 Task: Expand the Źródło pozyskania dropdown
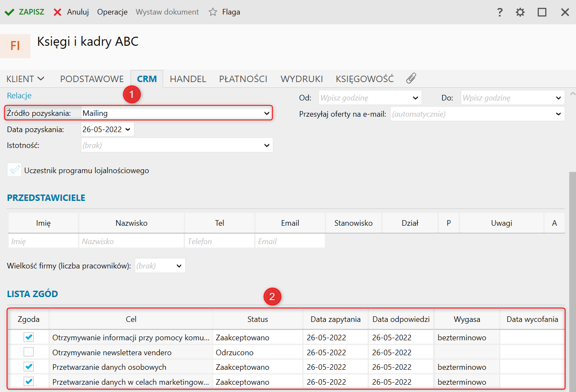pos(267,113)
